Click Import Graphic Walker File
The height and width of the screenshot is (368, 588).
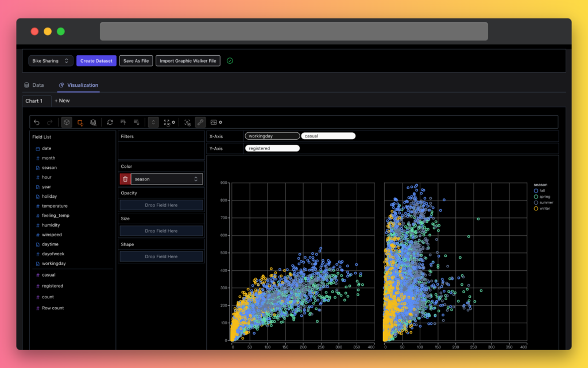188,61
